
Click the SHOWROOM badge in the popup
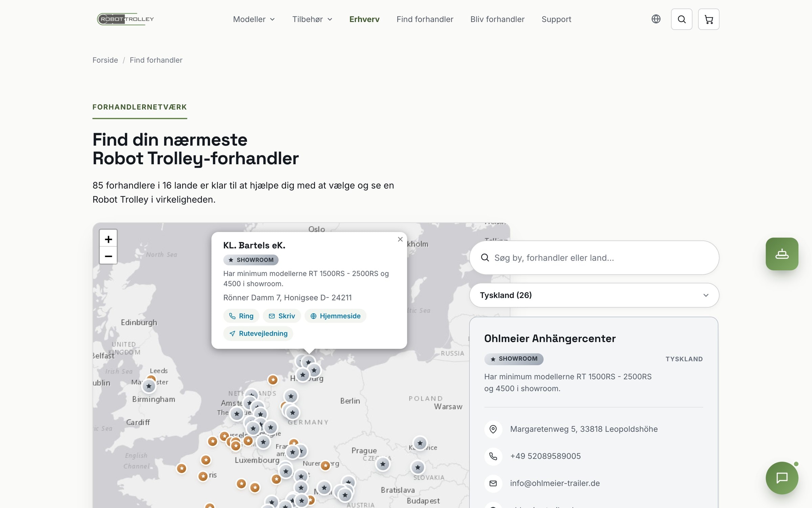(251, 260)
